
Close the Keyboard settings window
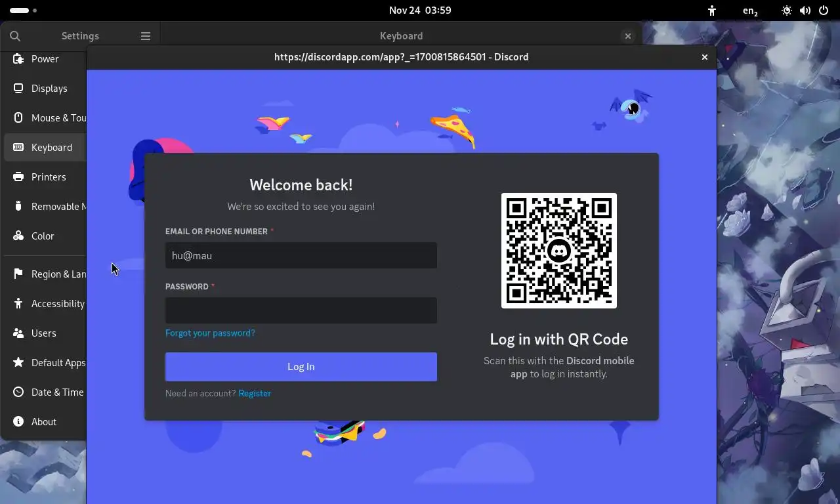tap(628, 36)
